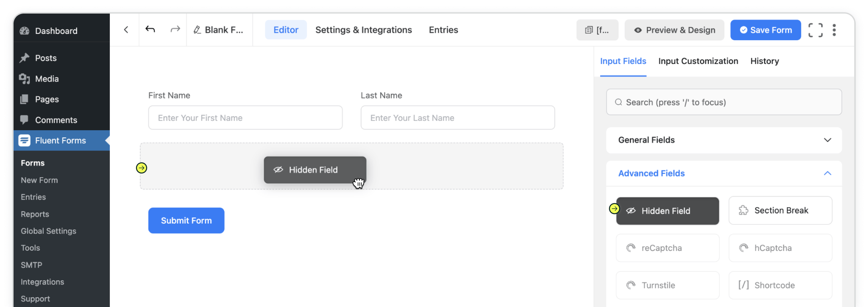The image size is (868, 307).
Task: Open Settings & Integrations tab
Action: [364, 30]
